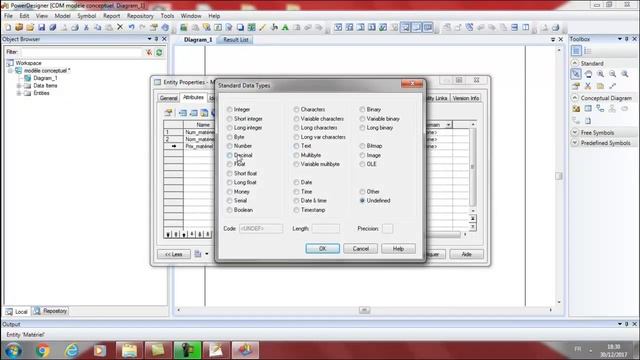Open the General tab in Entity Properties

coord(168,98)
